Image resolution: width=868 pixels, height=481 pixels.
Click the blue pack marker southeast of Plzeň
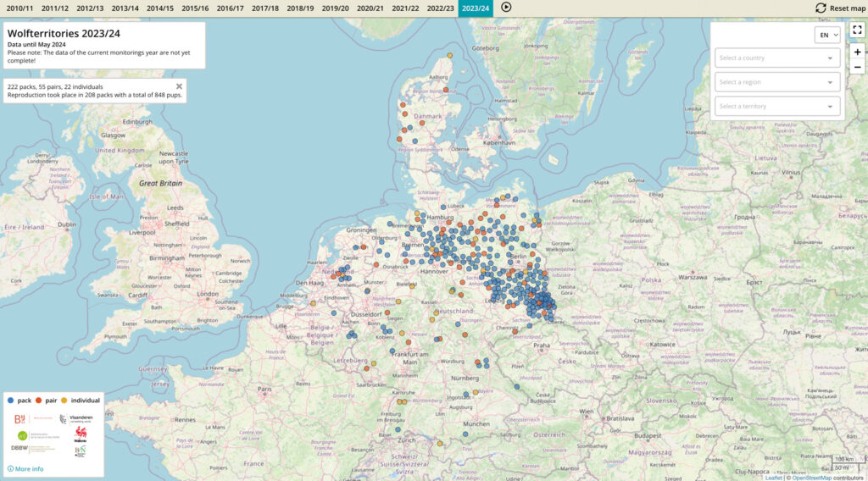pyautogui.click(x=516, y=387)
